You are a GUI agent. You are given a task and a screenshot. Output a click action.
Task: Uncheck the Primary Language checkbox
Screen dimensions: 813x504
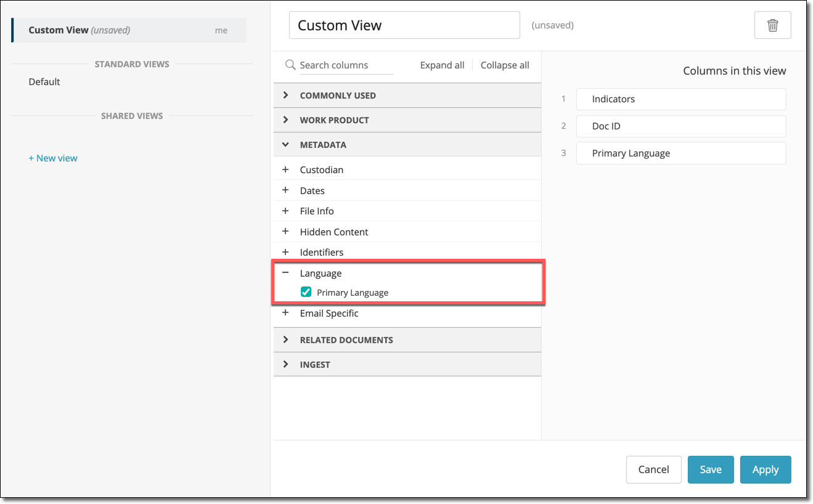[x=306, y=292]
